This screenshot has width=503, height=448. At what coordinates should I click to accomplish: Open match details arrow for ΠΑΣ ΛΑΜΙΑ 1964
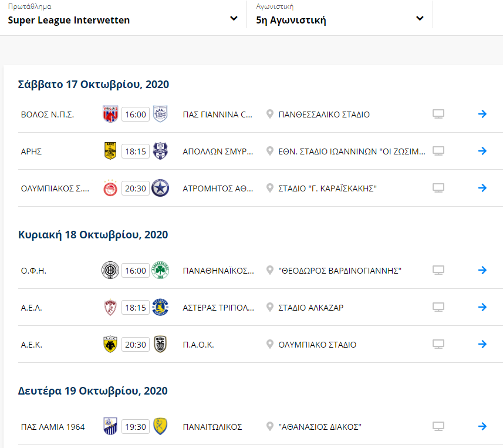click(x=482, y=426)
